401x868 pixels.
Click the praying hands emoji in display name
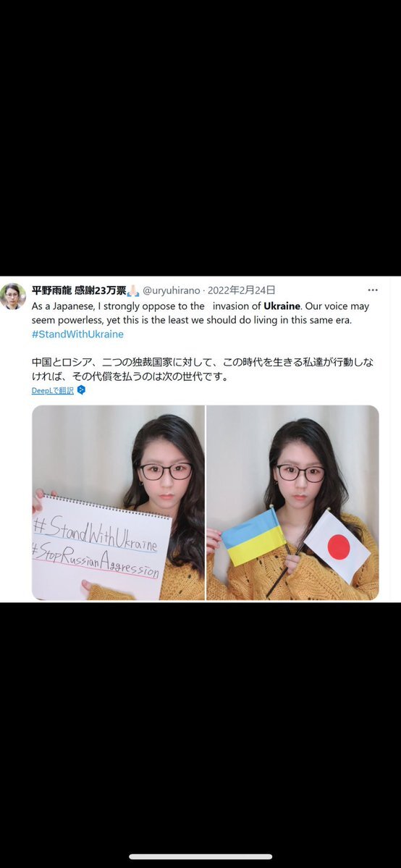[x=133, y=290]
